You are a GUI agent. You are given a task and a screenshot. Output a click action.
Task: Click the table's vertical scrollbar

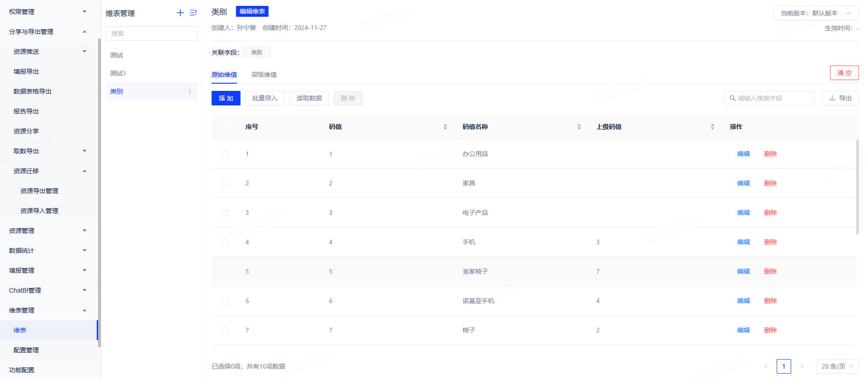pos(857,186)
